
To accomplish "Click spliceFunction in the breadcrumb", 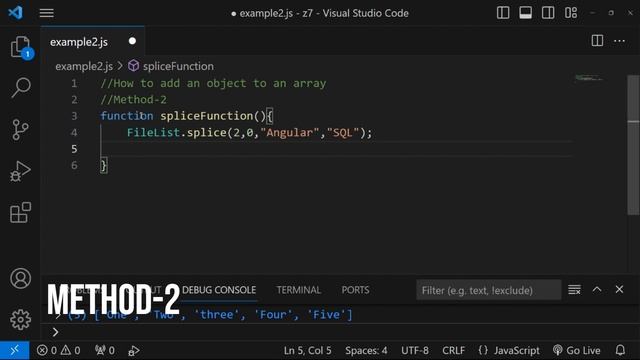I will (x=178, y=66).
